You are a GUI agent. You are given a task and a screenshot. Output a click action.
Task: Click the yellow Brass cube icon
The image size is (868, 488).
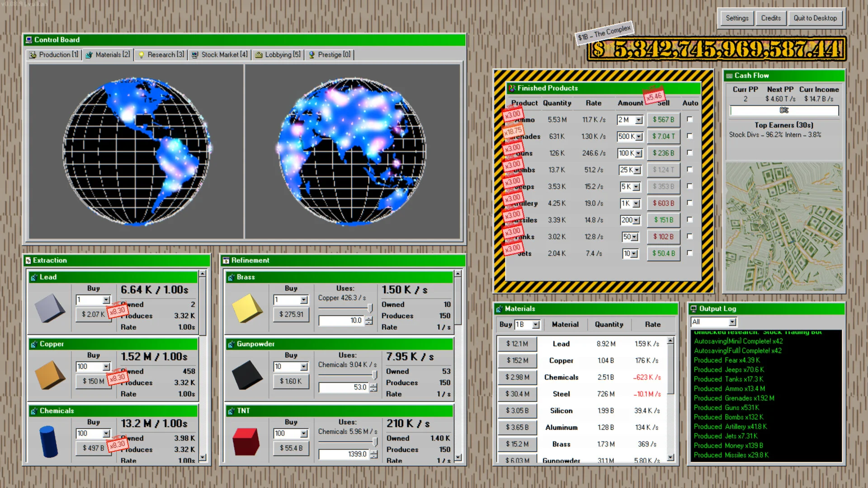pos(246,308)
